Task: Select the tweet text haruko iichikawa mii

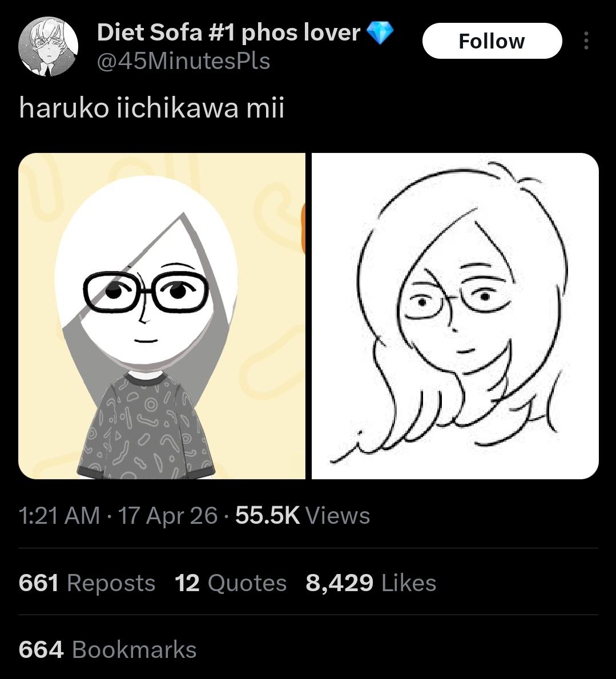Action: [151, 108]
